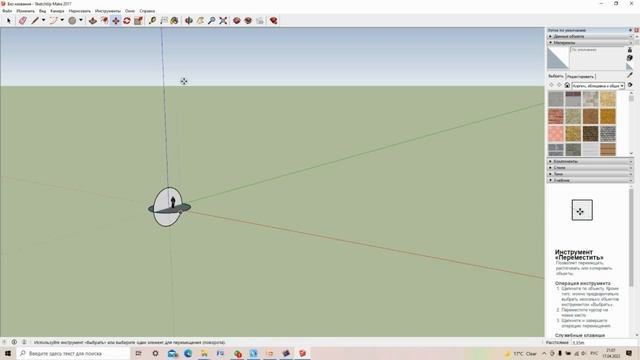Activate the Scale tool

pyautogui.click(x=138, y=20)
